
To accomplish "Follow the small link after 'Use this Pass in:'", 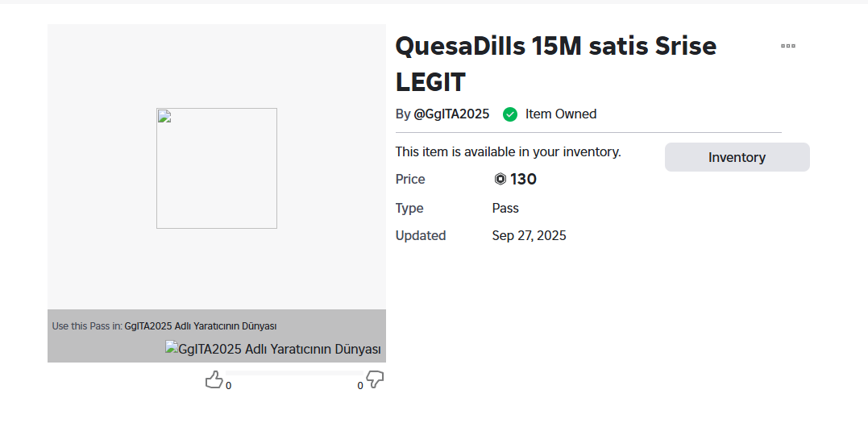I will pyautogui.click(x=201, y=326).
